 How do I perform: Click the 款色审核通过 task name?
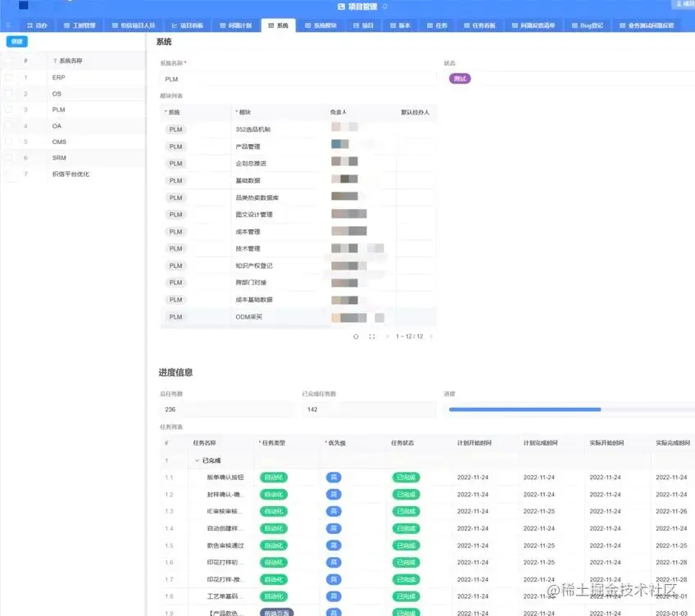[225, 546]
